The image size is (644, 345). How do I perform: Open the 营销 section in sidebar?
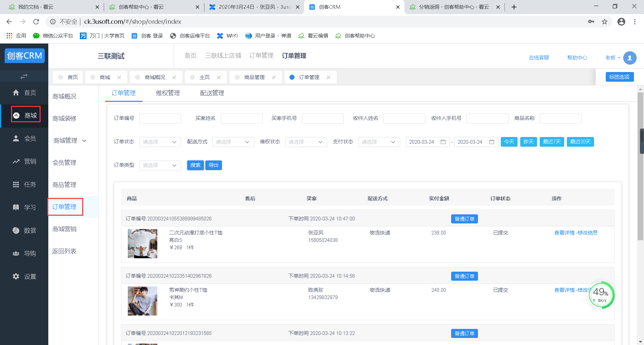click(24, 161)
